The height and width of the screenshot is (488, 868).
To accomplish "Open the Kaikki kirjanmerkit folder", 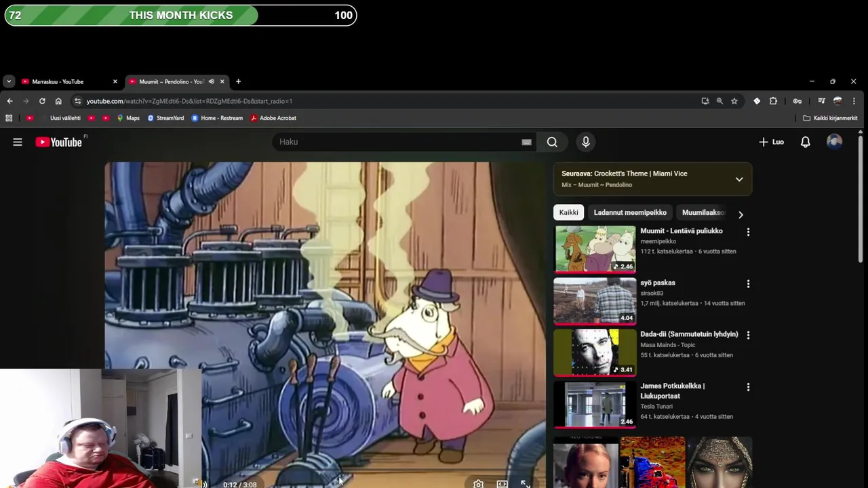I will (830, 118).
